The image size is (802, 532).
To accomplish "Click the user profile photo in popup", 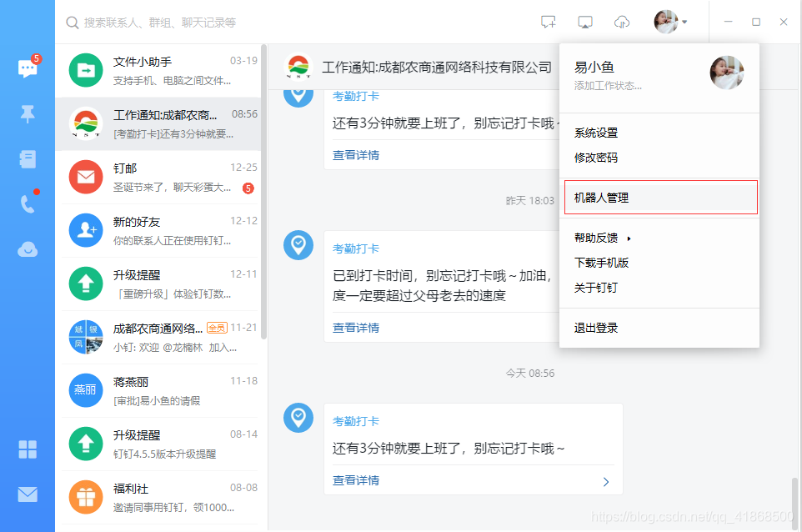I will 726,73.
